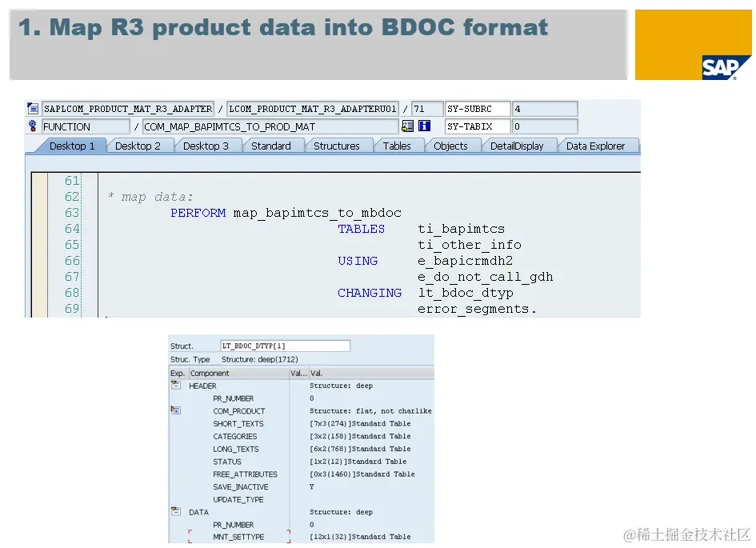Select the SHORT_TEXTS component
This screenshot has height=548, width=756.
(238, 424)
